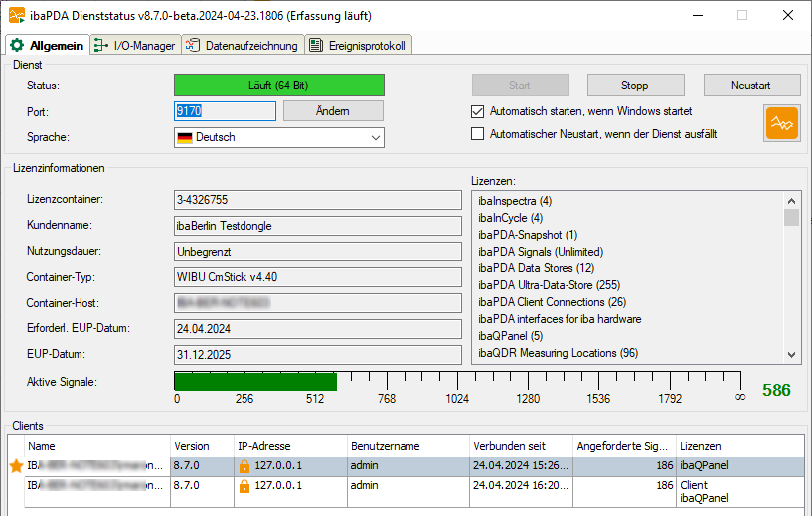Select 'ibaPDA interfaces for iba hardware' entry
The height and width of the screenshot is (516, 812).
(x=560, y=319)
